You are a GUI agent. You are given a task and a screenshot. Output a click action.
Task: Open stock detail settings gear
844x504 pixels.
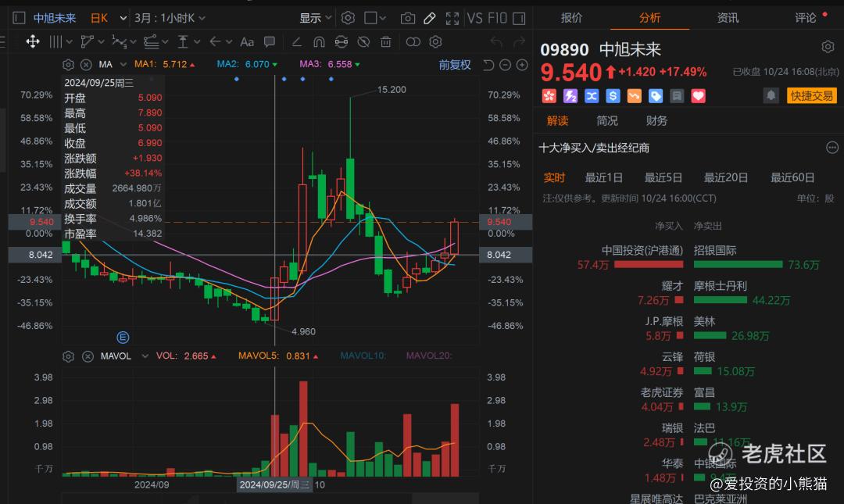point(828,47)
